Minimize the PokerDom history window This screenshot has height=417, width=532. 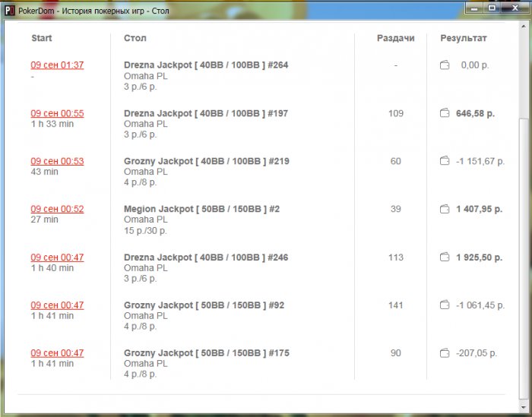(x=474, y=8)
